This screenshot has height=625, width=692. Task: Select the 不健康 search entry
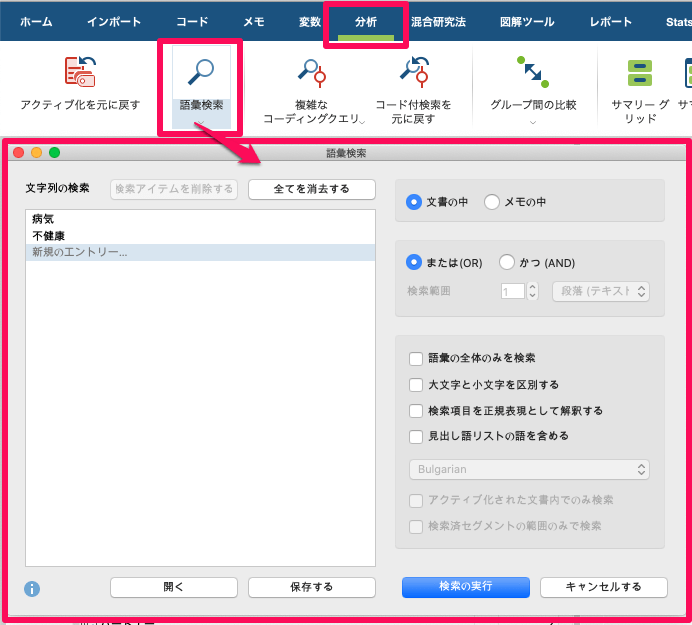click(x=200, y=236)
